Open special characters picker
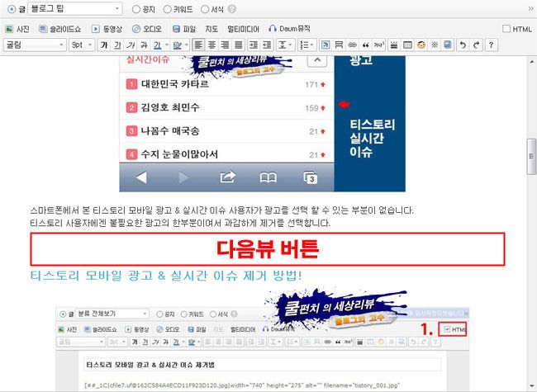This screenshot has height=392, width=537. [x=435, y=45]
